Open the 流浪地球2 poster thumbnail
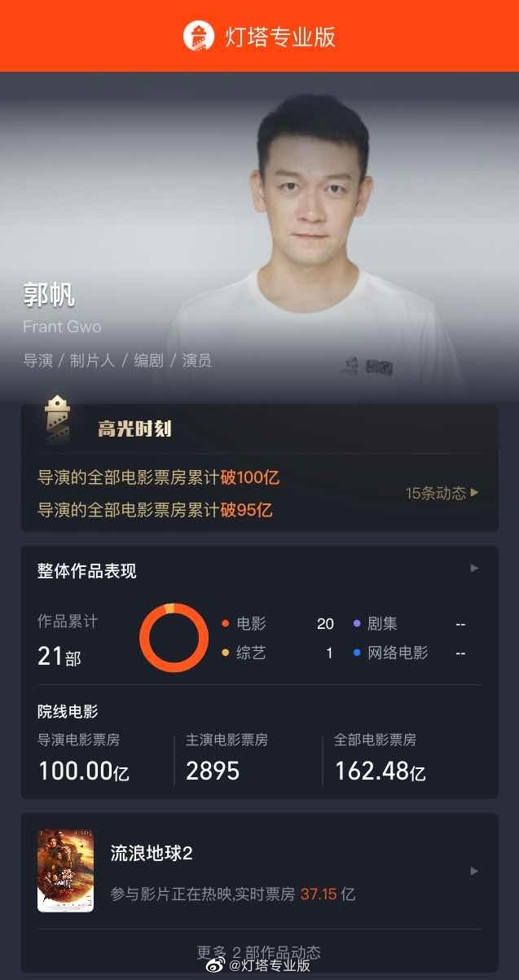The image size is (519, 980). [x=65, y=871]
